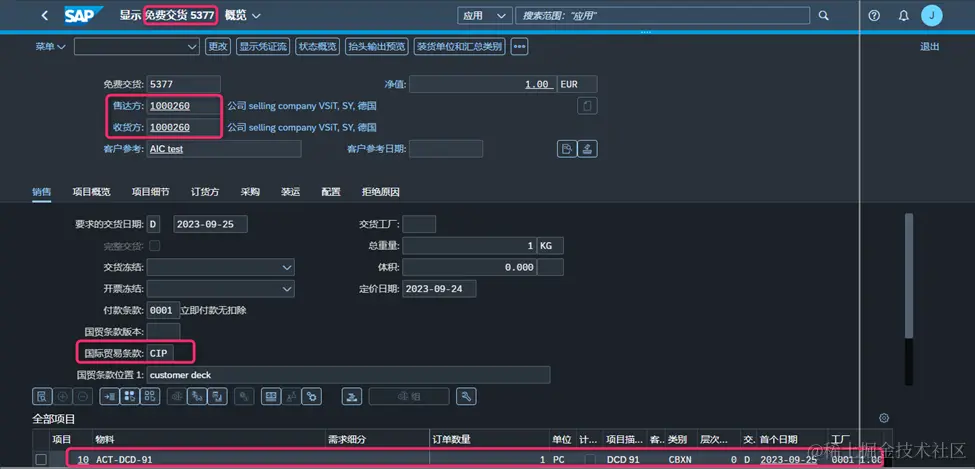Click the deselect all items icon
Viewport: 975px width, 469px height.
(150, 396)
